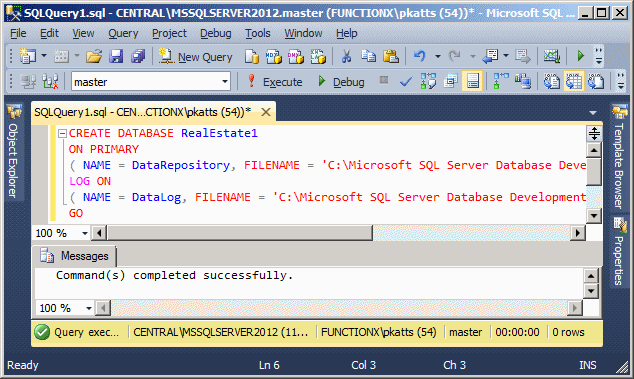Collapse the CREATE DATABASE code block

pyautogui.click(x=62, y=133)
